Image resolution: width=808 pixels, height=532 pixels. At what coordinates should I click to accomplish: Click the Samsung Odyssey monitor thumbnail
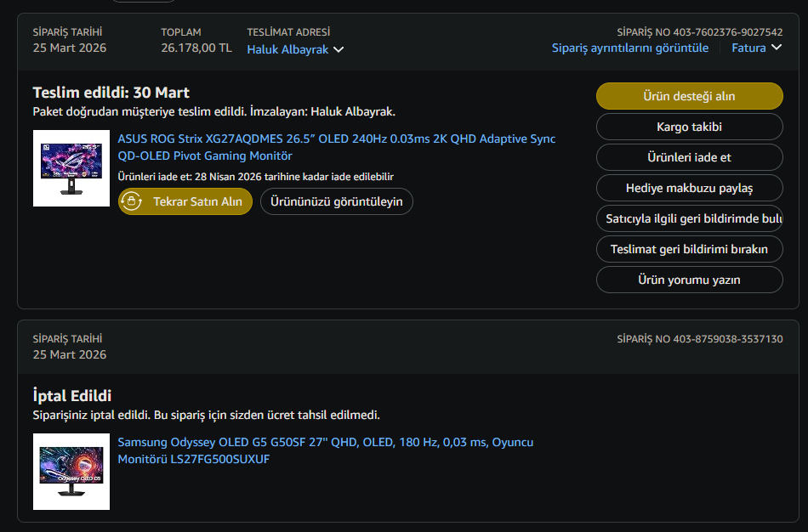coord(71,472)
